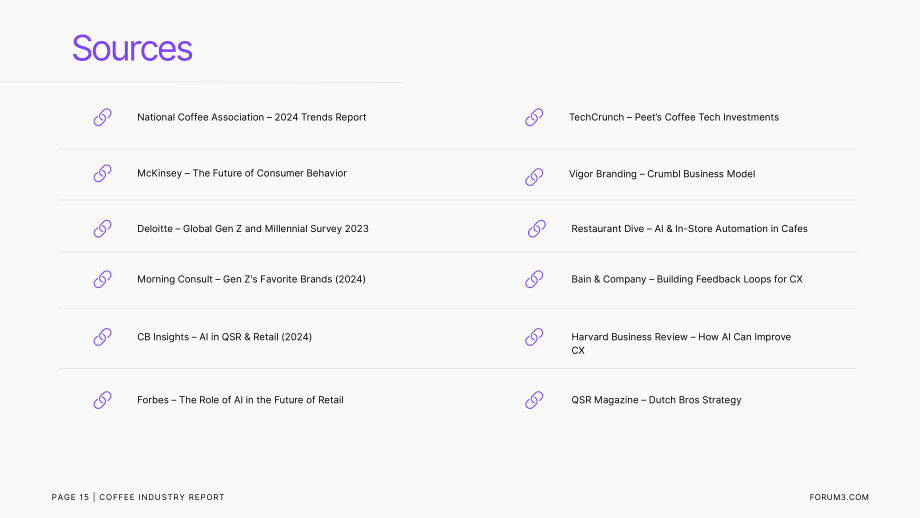The width and height of the screenshot is (920, 518).
Task: Click link icon next to Forbes source
Action: (103, 400)
